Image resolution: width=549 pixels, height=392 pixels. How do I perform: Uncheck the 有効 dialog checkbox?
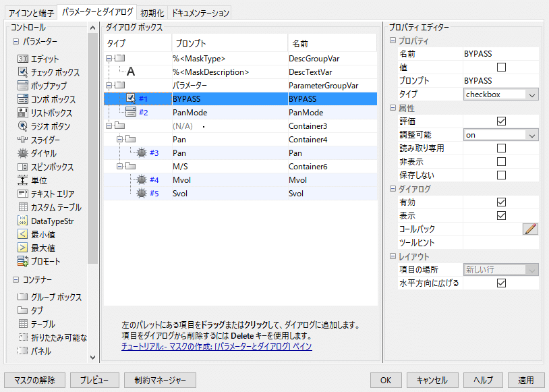click(x=501, y=202)
